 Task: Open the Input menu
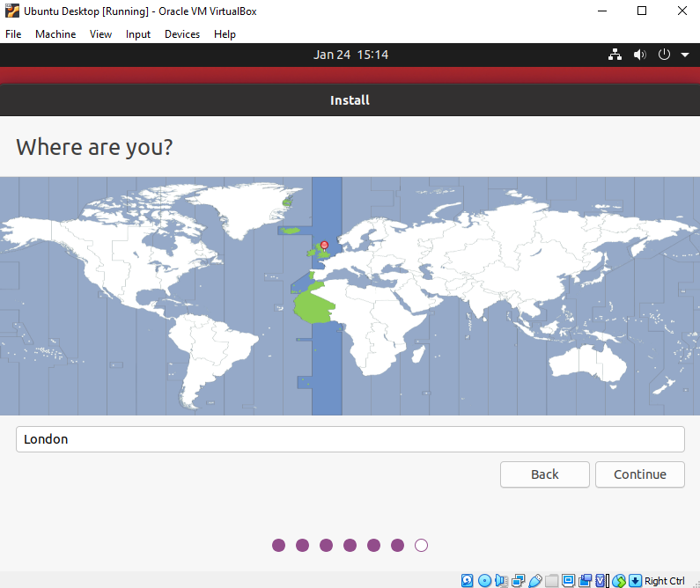(138, 34)
